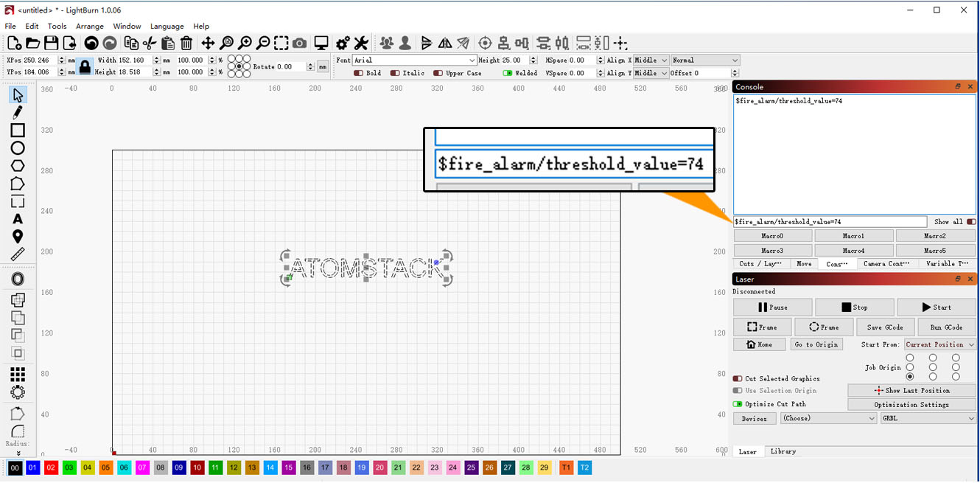This screenshot has height=483, width=980.
Task: Open the Start From dropdown
Action: [x=940, y=344]
